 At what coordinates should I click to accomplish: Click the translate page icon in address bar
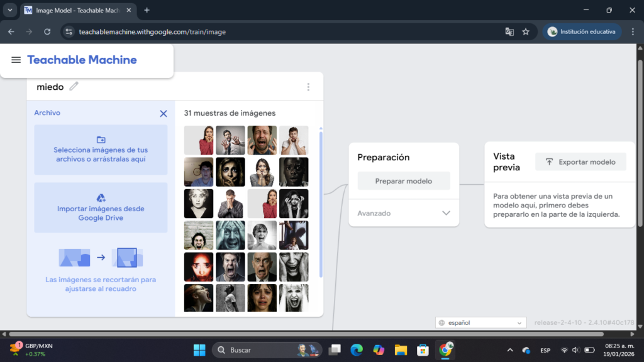pos(509,31)
